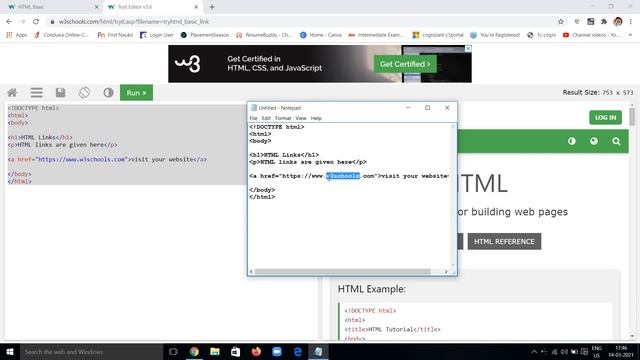Screen dimensions: 640x360
Task: Open the Home - Canva bookmark
Action: tap(321, 35)
